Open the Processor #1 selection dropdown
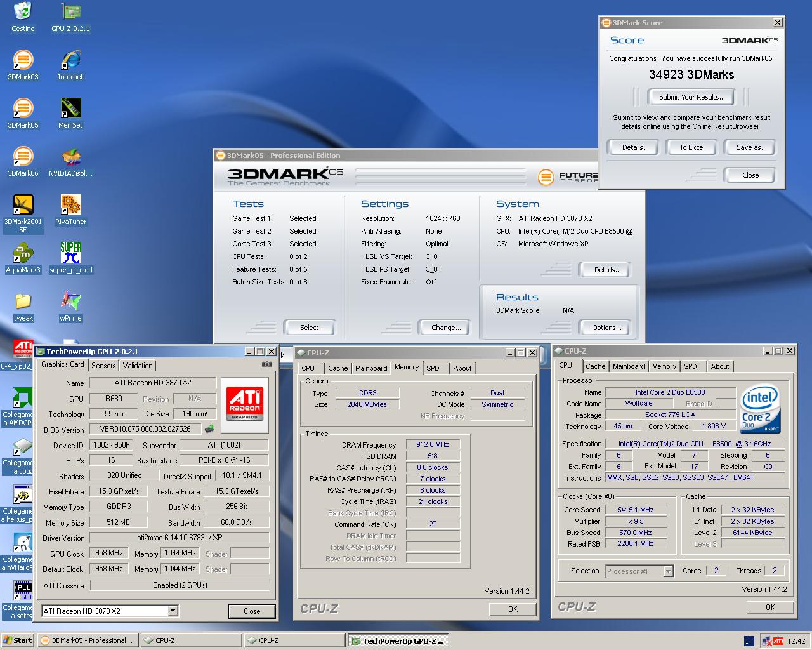Image resolution: width=812 pixels, height=650 pixels. [668, 571]
